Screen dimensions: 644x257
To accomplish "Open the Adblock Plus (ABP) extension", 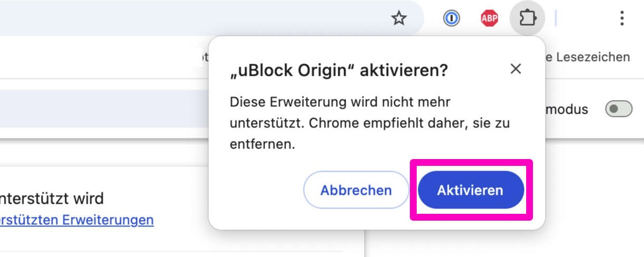I will coord(489,19).
